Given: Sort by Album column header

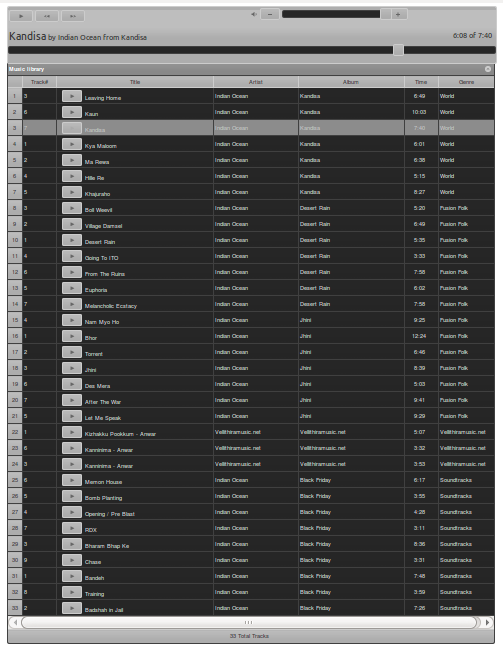Looking at the screenshot, I should 351,82.
